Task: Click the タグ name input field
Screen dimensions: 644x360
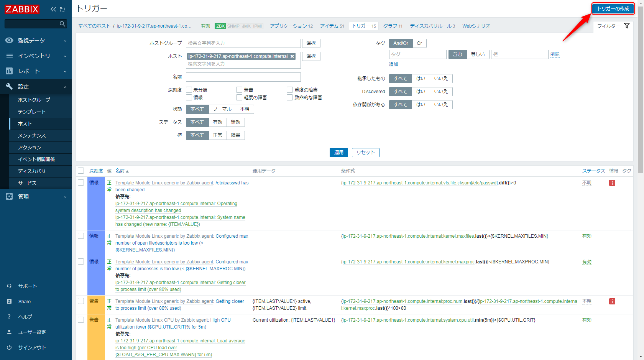Action: click(x=418, y=54)
